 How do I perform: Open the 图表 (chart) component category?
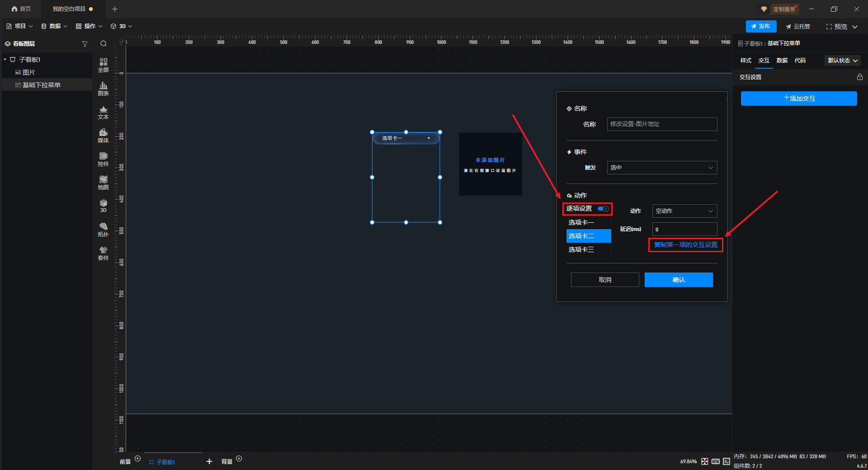pos(103,89)
